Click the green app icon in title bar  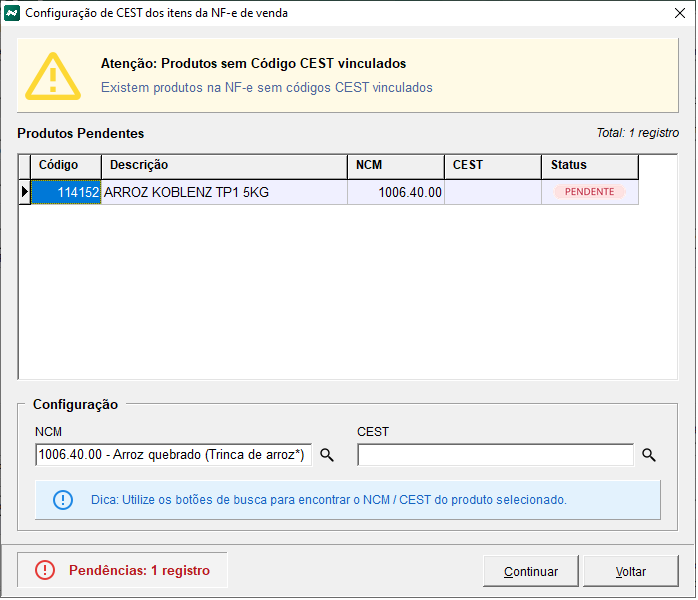(x=12, y=13)
